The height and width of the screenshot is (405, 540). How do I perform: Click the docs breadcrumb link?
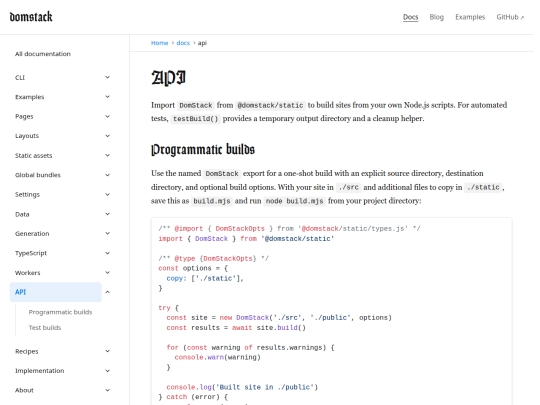click(183, 43)
